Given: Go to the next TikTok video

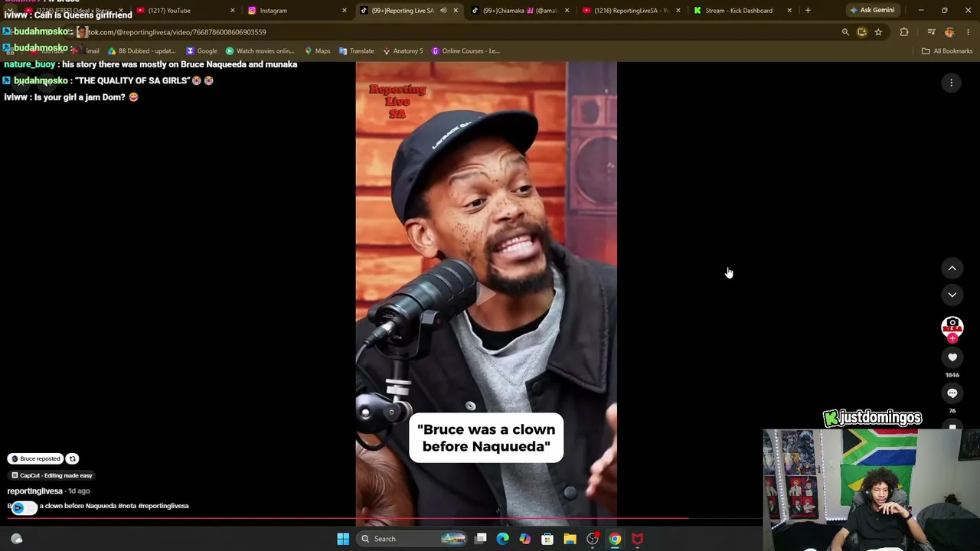Looking at the screenshot, I should [952, 295].
